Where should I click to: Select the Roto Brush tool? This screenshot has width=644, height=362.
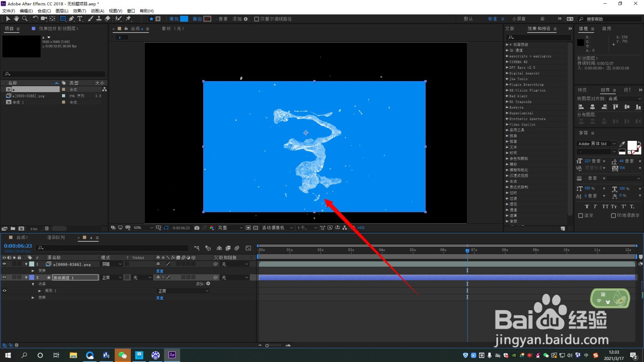(x=118, y=19)
